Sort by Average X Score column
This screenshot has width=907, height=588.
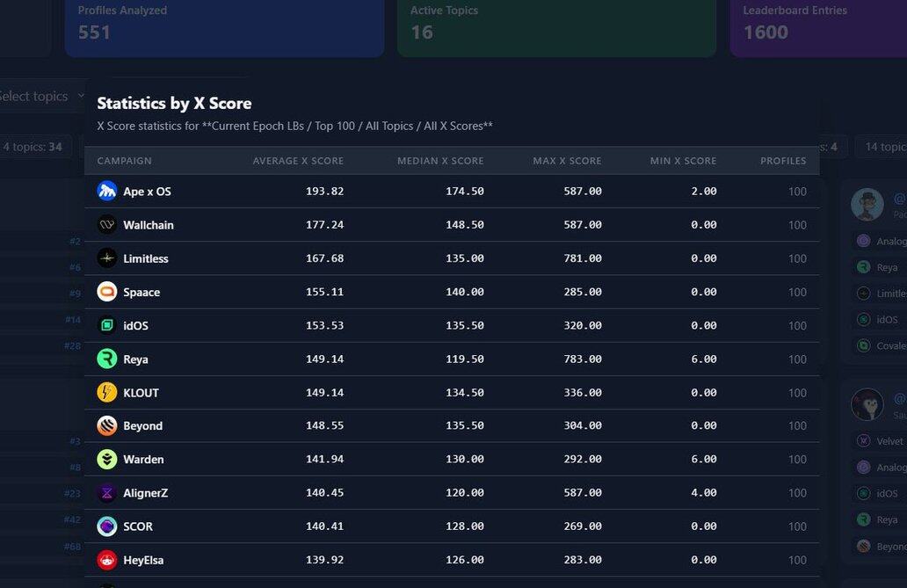tap(298, 161)
